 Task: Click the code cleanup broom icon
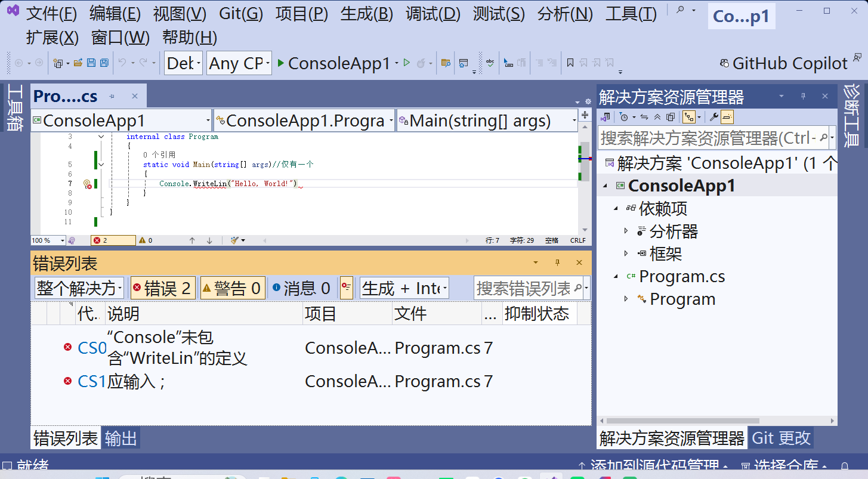point(235,240)
